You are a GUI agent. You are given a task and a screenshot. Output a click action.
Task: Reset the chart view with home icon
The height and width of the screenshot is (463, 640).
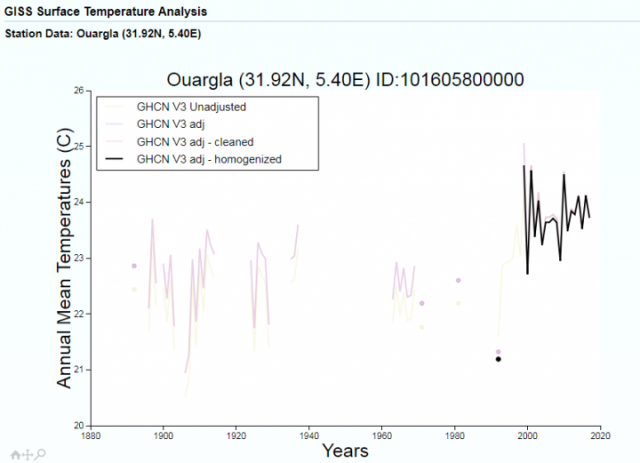coord(17,454)
